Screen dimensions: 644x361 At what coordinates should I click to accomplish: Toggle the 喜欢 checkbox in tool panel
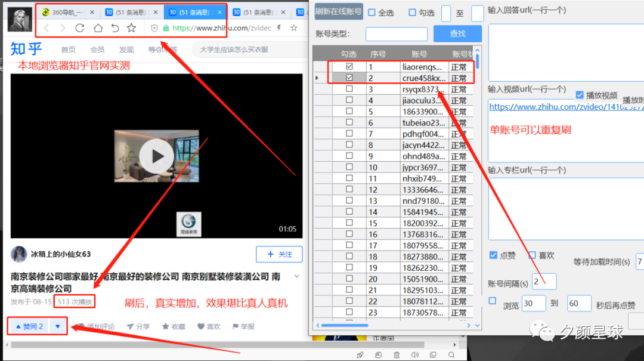coord(532,255)
